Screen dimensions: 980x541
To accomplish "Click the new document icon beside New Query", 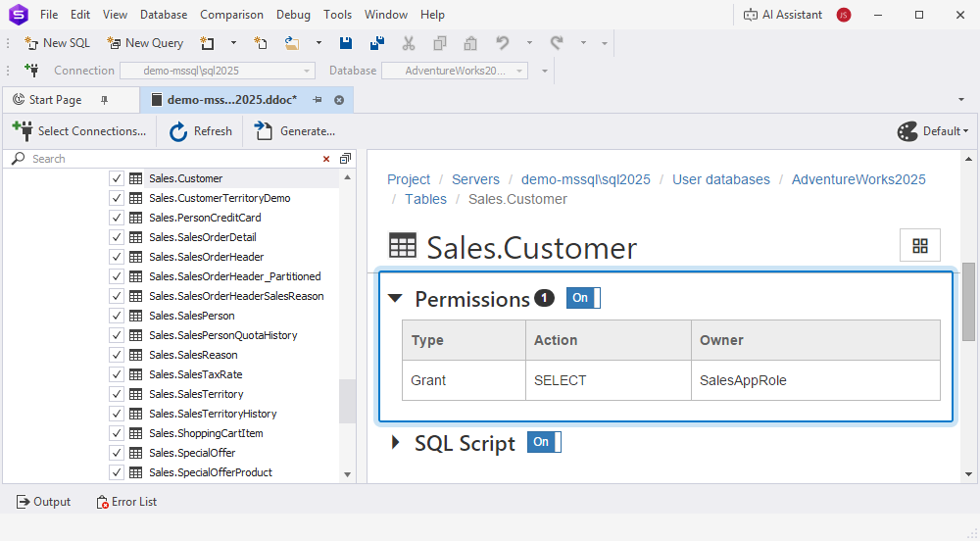I will (x=207, y=43).
